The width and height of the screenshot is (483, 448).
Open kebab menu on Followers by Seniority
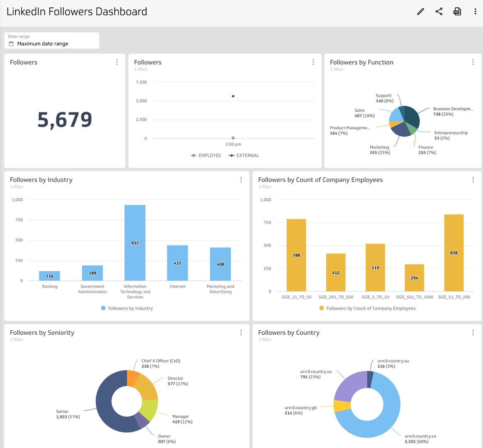pyautogui.click(x=241, y=332)
